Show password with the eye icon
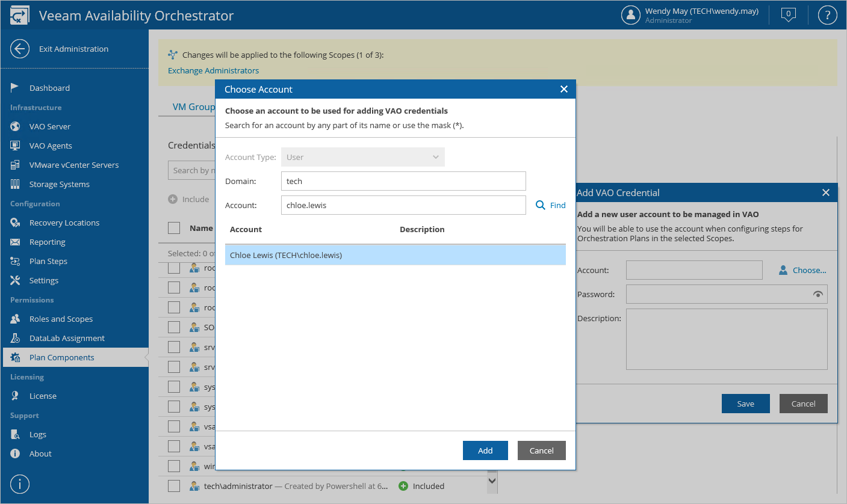Screen dimensions: 847x504 pos(818,294)
